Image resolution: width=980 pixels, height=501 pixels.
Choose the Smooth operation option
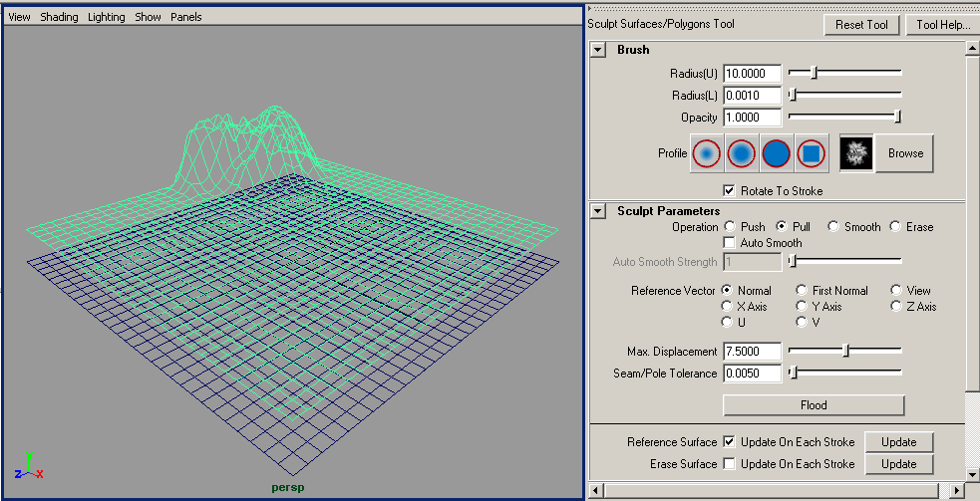pos(833,227)
